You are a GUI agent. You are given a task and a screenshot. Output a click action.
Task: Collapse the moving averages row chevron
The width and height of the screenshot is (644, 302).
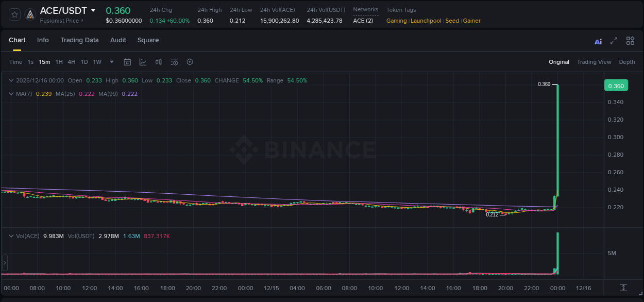pyautogui.click(x=11, y=94)
